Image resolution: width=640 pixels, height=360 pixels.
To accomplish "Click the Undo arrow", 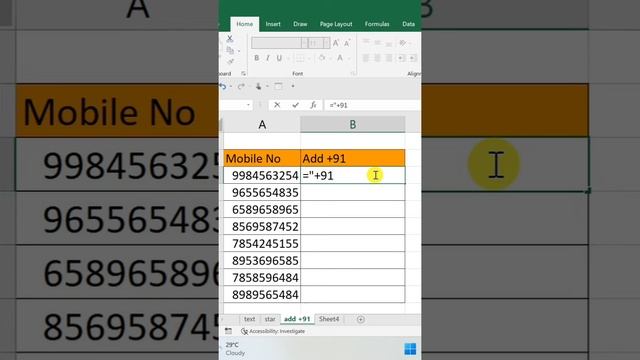I will coord(223,86).
